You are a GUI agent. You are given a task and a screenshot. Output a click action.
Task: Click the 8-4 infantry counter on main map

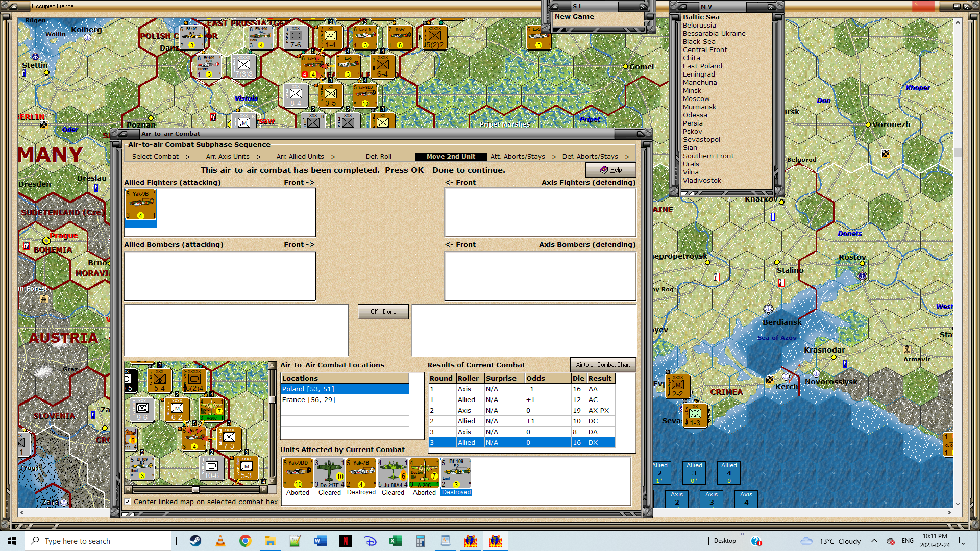point(296,95)
